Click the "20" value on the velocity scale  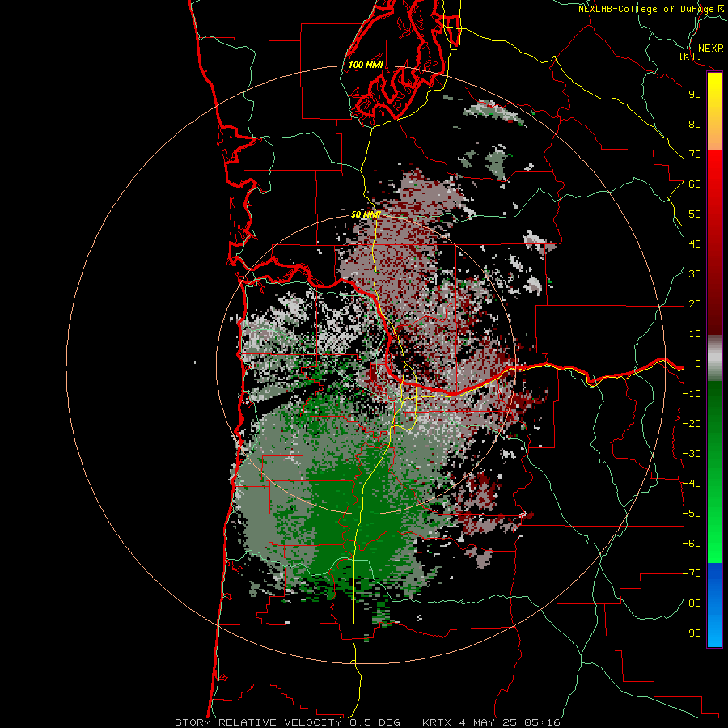[695, 304]
